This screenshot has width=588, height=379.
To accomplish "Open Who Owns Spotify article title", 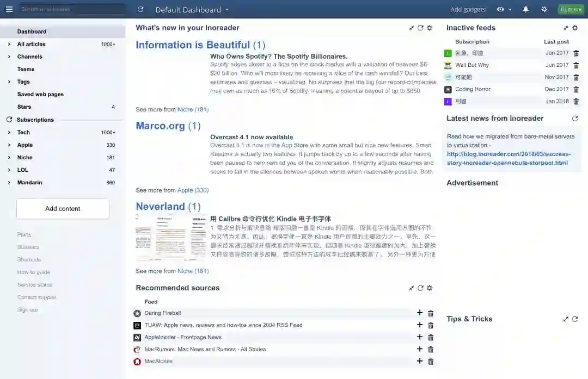I will coord(279,56).
